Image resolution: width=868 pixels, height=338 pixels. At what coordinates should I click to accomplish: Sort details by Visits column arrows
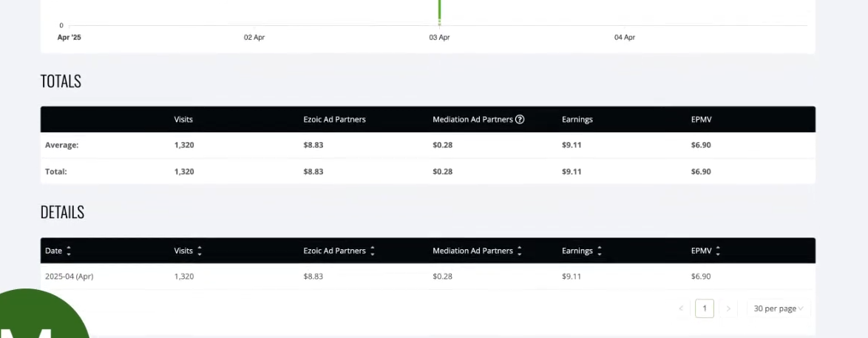[200, 251]
